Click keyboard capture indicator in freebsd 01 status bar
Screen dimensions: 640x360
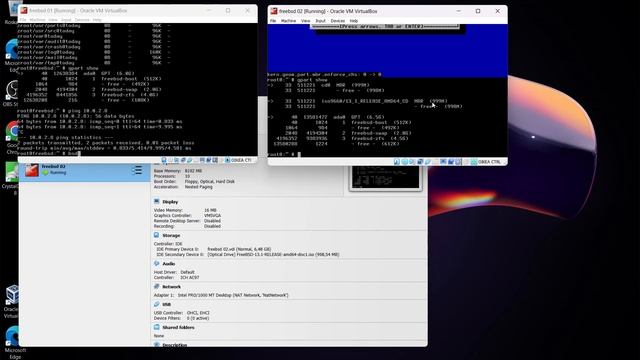[x=227, y=160]
